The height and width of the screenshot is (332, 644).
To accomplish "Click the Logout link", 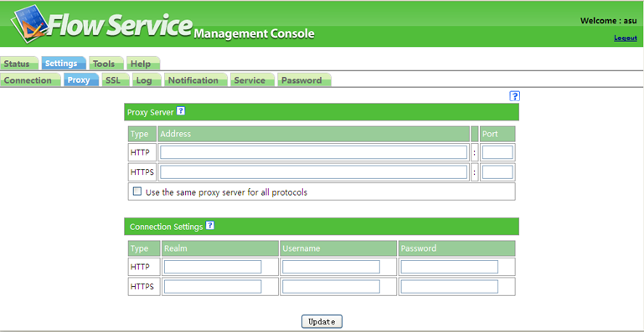I will pyautogui.click(x=626, y=38).
